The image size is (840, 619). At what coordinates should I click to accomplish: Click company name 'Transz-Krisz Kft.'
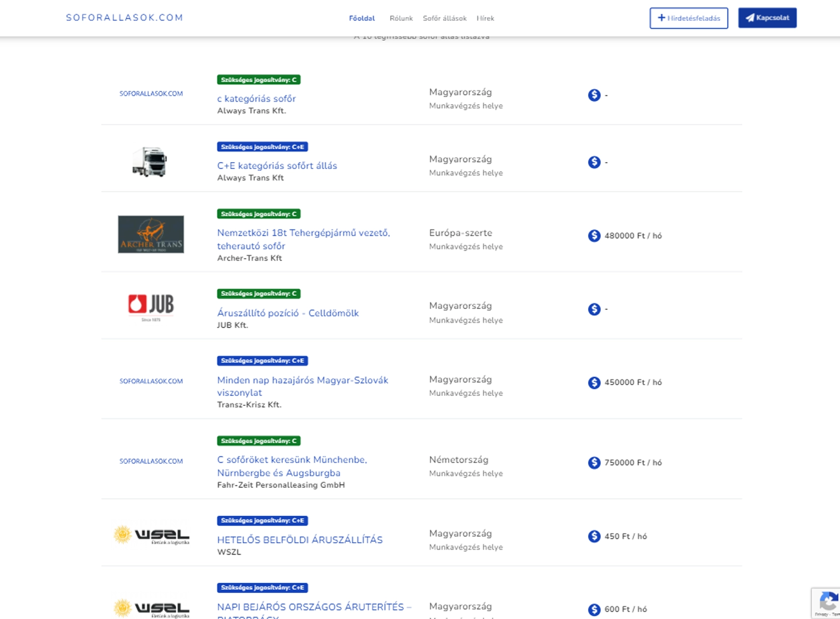click(x=249, y=405)
